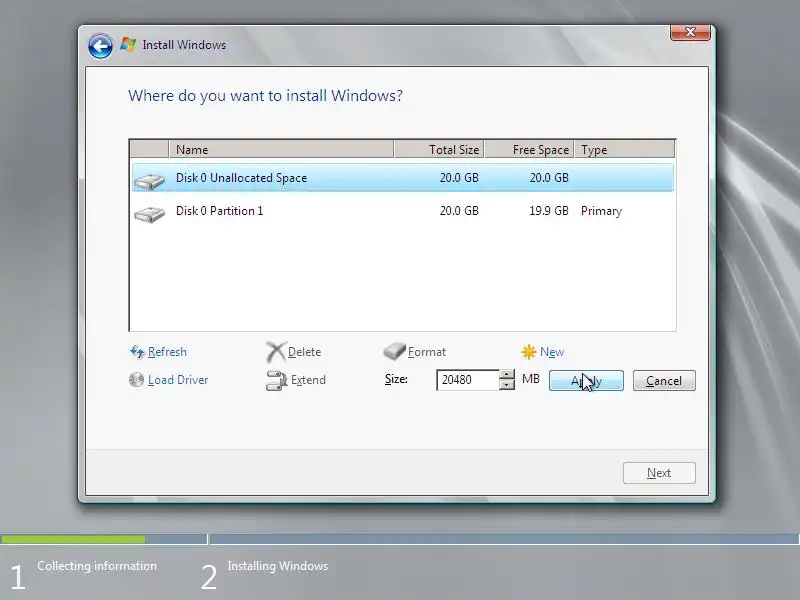Click the 19.9 GB free space value

[548, 211]
